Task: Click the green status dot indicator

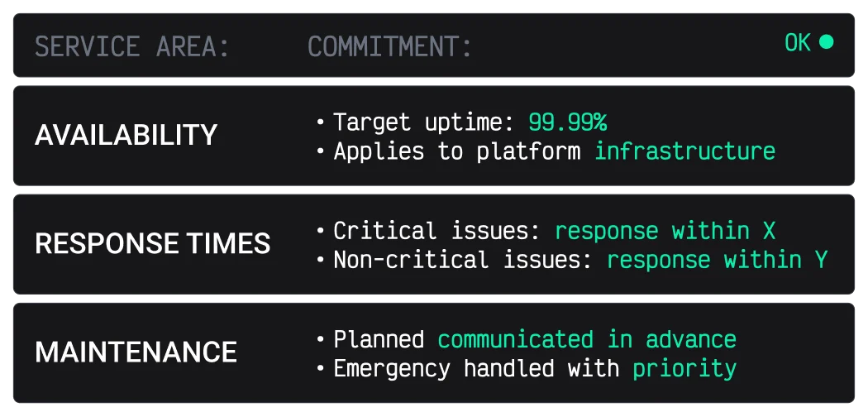Action: coord(826,42)
